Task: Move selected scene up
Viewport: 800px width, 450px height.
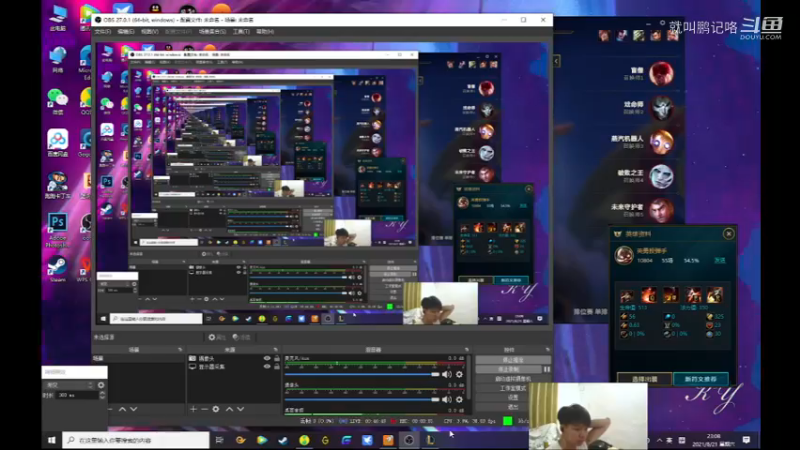Action: pyautogui.click(x=122, y=409)
